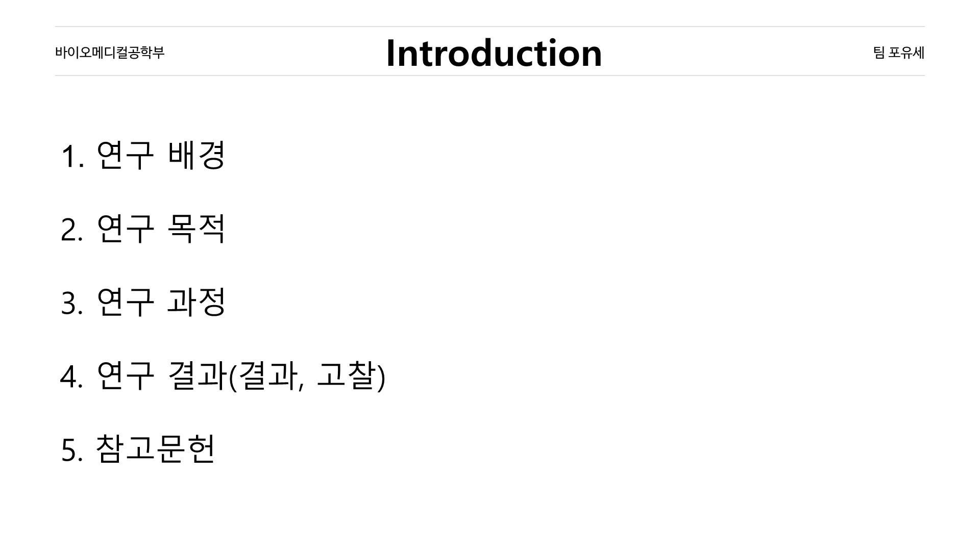Click the number 2. list marker
Screen dimensions: 980x551
point(72,230)
